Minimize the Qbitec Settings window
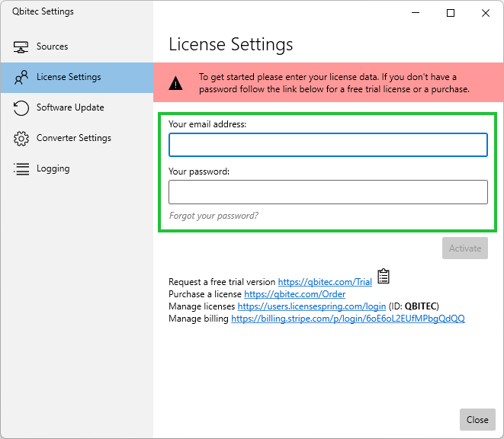504x439 pixels. point(416,13)
